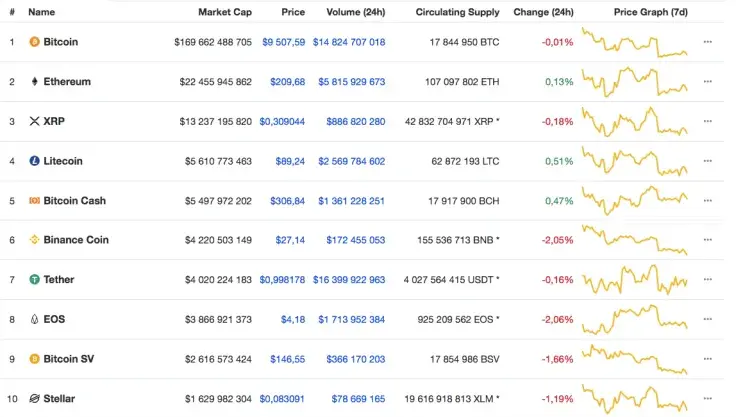736x417 pixels.
Task: Sort by Change (24h) column header
Action: (x=543, y=12)
